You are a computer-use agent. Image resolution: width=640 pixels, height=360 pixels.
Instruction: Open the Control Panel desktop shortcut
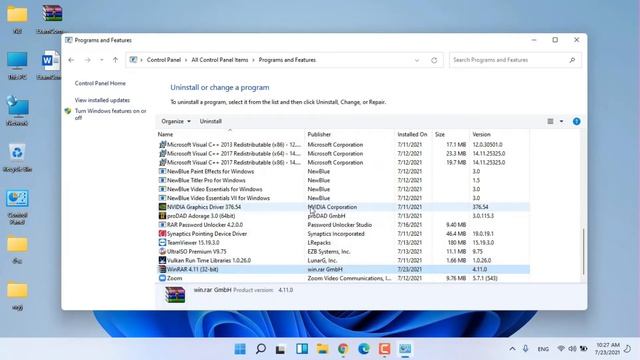coord(17,207)
